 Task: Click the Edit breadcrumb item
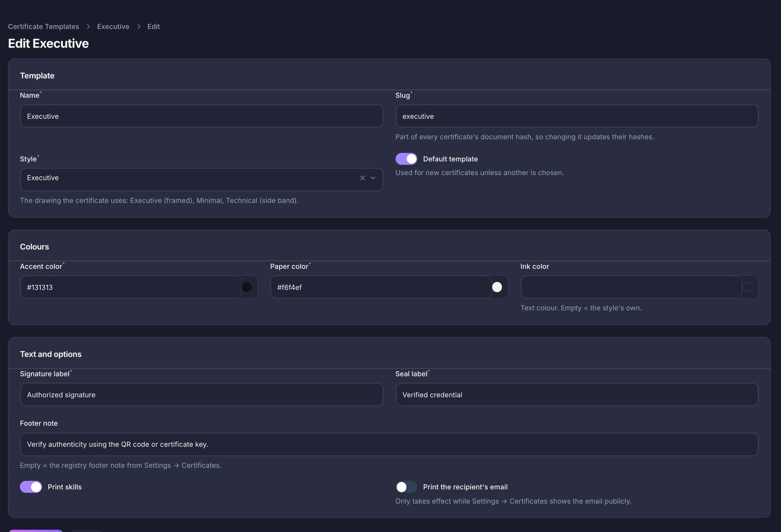coord(153,27)
